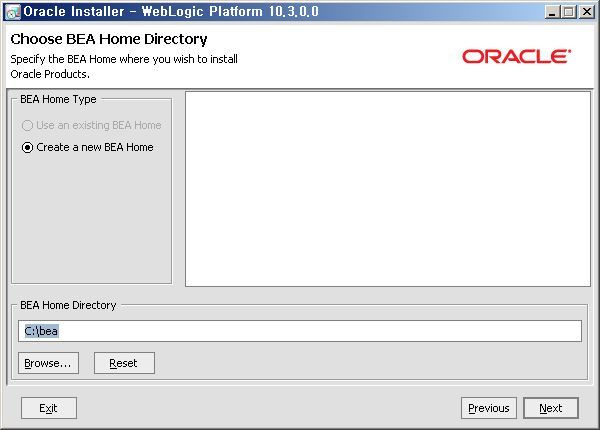Viewport: 600px width, 430px height.
Task: Click the Oracle logo
Action: 517,57
